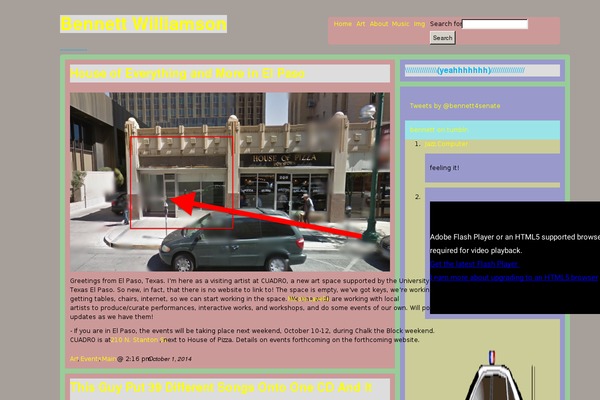
Task: Open the bennett on tumblr link
Action: (x=439, y=130)
